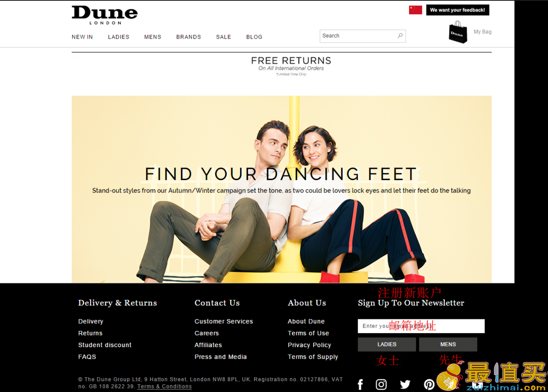Click the Find Your Dancing Feet hero image
Screen dimensions: 548x392
coord(282,189)
